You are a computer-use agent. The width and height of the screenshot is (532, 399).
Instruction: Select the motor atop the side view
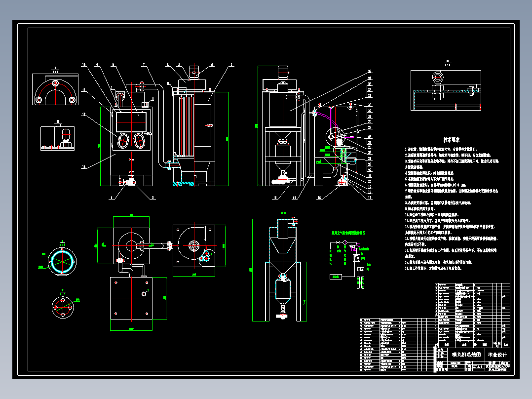click(283, 72)
